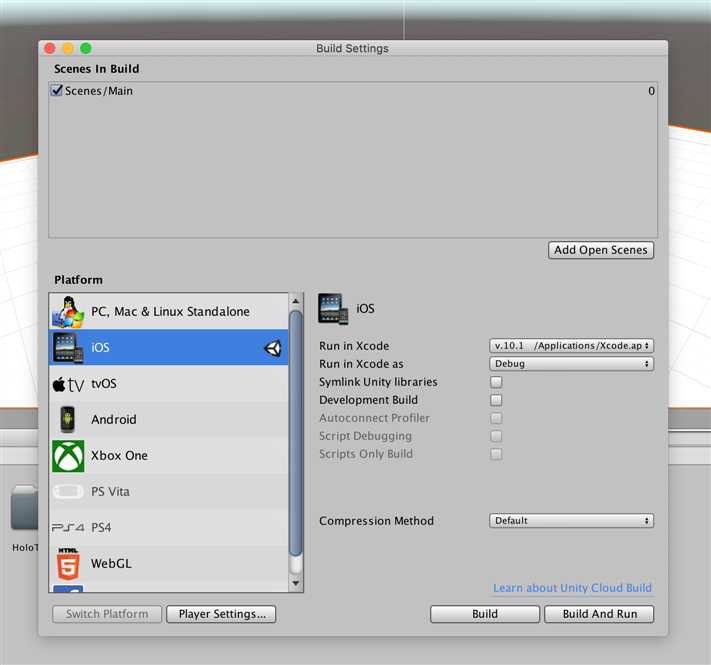Click the Unity logo on the iOS row

[273, 348]
